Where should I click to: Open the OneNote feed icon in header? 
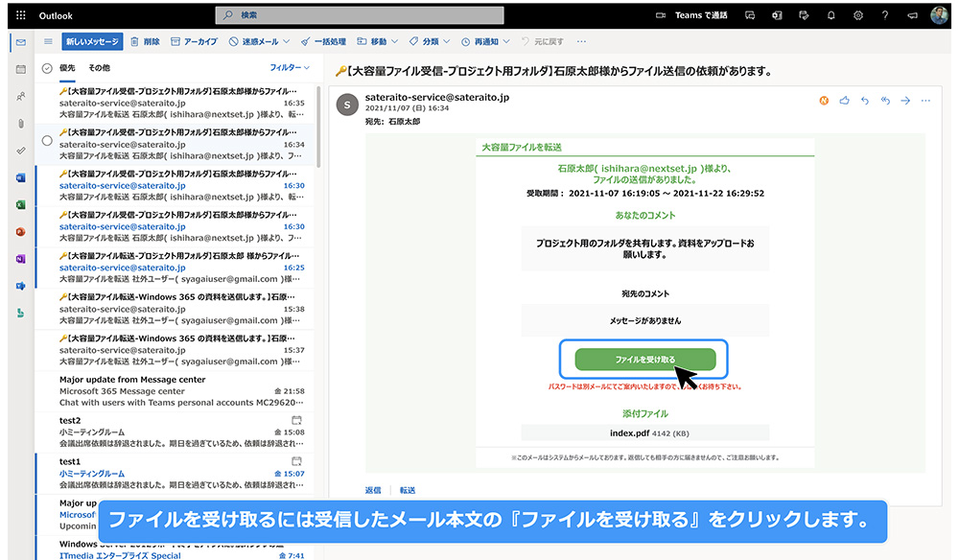point(777,15)
